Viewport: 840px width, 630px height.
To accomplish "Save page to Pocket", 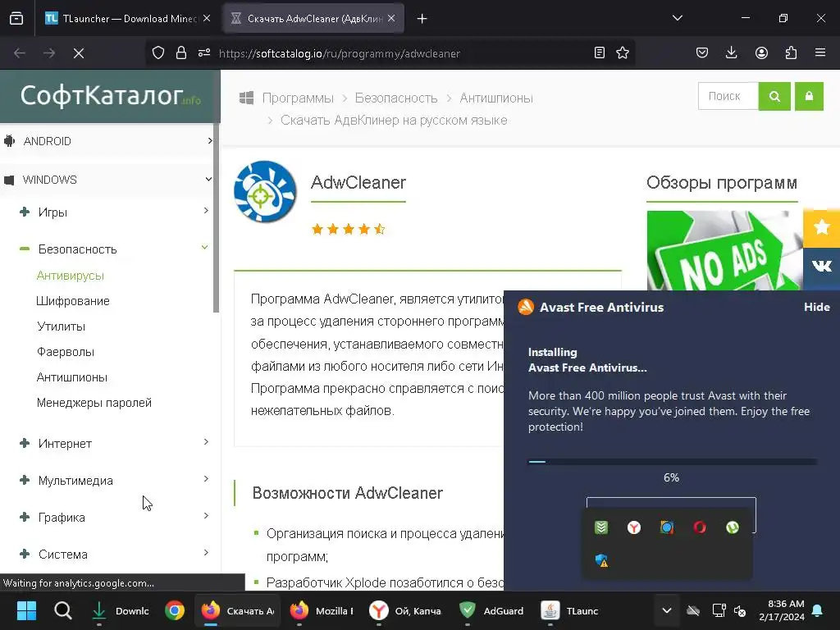I will [x=702, y=52].
